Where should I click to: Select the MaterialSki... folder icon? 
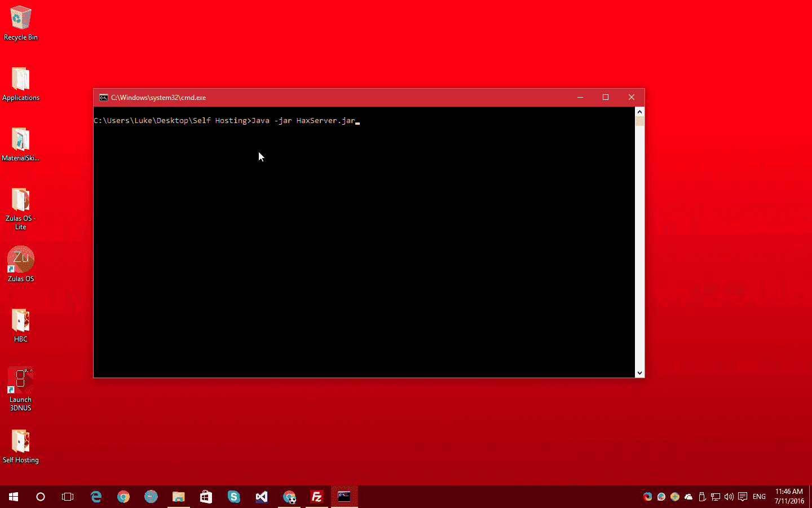click(x=21, y=144)
